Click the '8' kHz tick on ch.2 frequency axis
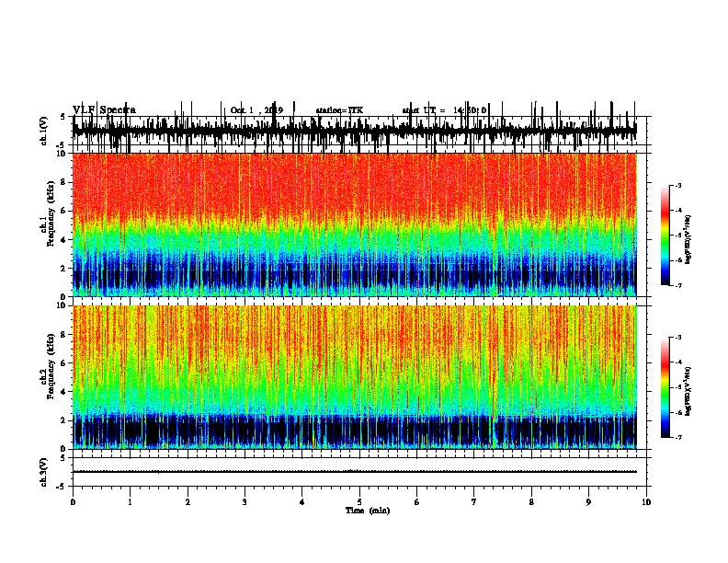This screenshot has height=563, width=728. pos(64,335)
